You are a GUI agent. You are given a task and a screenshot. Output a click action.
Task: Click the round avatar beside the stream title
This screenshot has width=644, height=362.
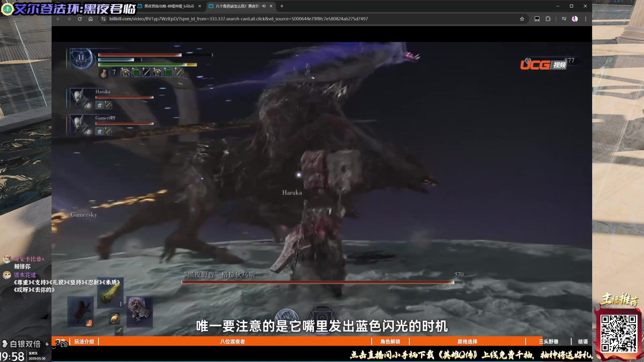[x=7, y=9]
